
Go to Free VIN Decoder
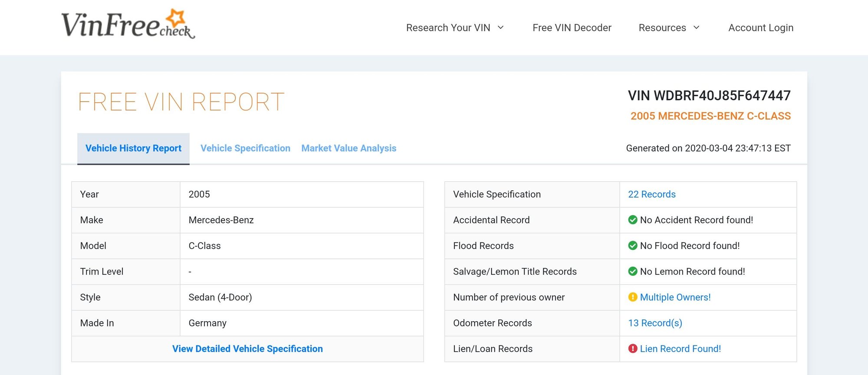point(572,28)
